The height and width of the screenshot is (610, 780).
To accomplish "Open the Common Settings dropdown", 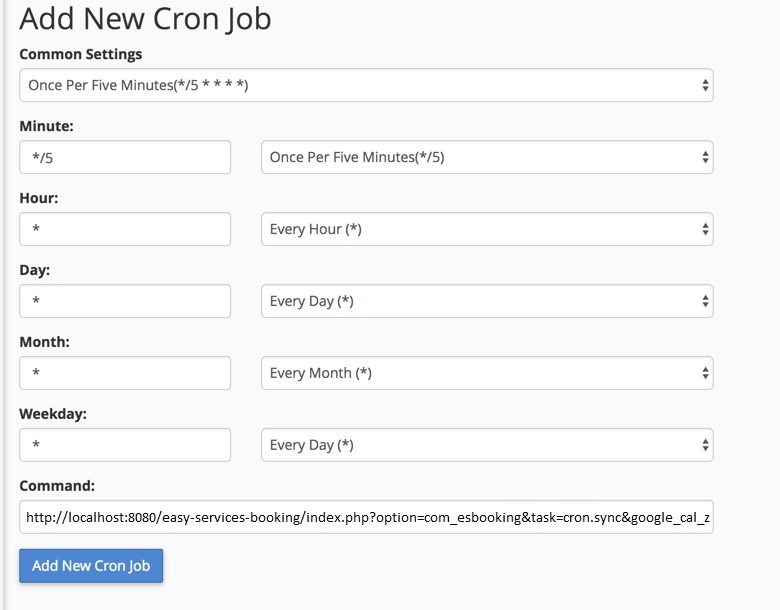I will click(366, 85).
